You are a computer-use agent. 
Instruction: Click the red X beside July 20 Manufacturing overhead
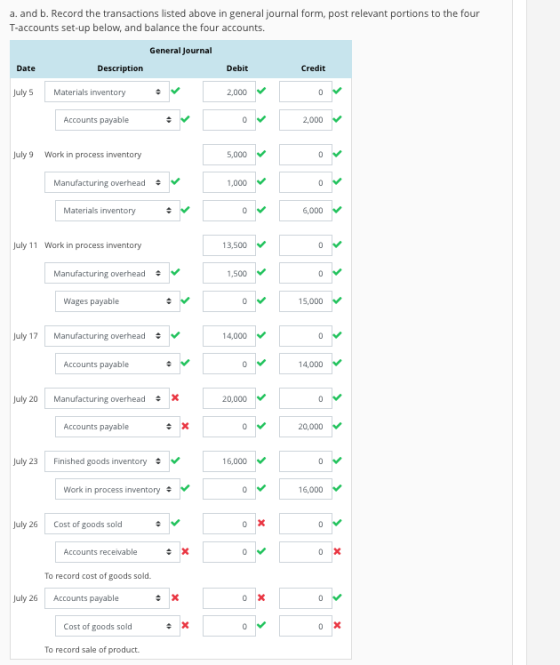pos(175,397)
